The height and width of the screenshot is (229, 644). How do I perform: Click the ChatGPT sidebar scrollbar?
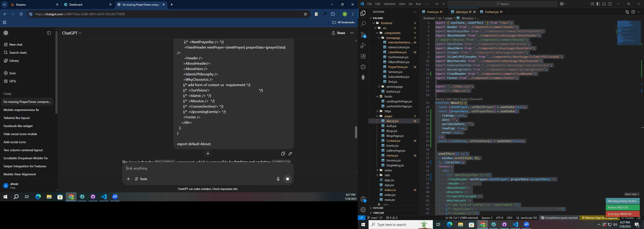(x=57, y=72)
